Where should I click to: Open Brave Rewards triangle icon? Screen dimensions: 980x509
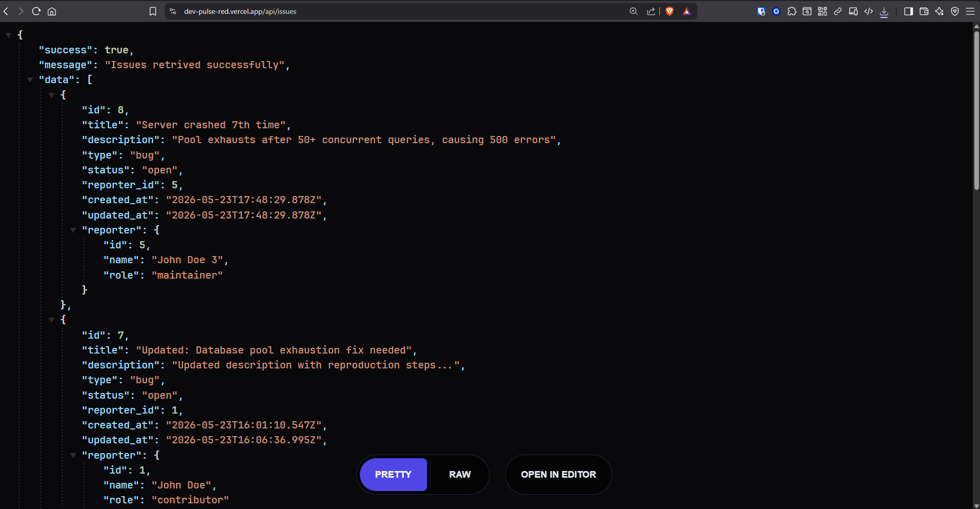pos(687,11)
